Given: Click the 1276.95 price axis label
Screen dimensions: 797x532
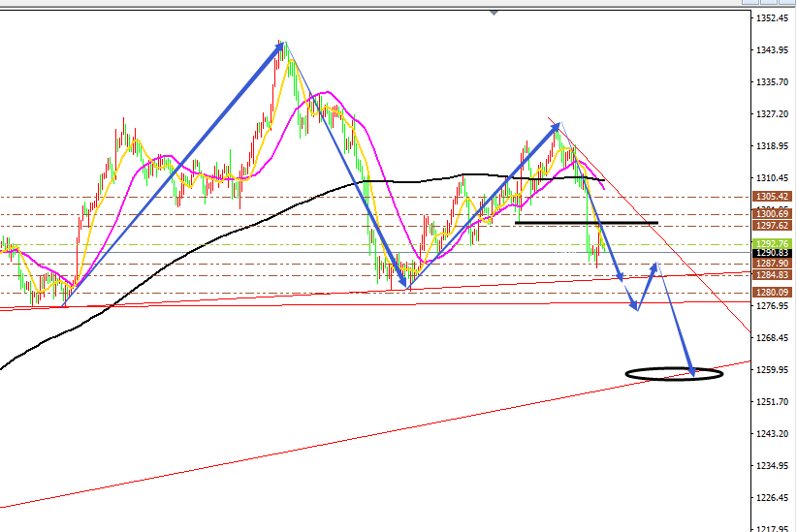Looking at the screenshot, I should (x=772, y=306).
